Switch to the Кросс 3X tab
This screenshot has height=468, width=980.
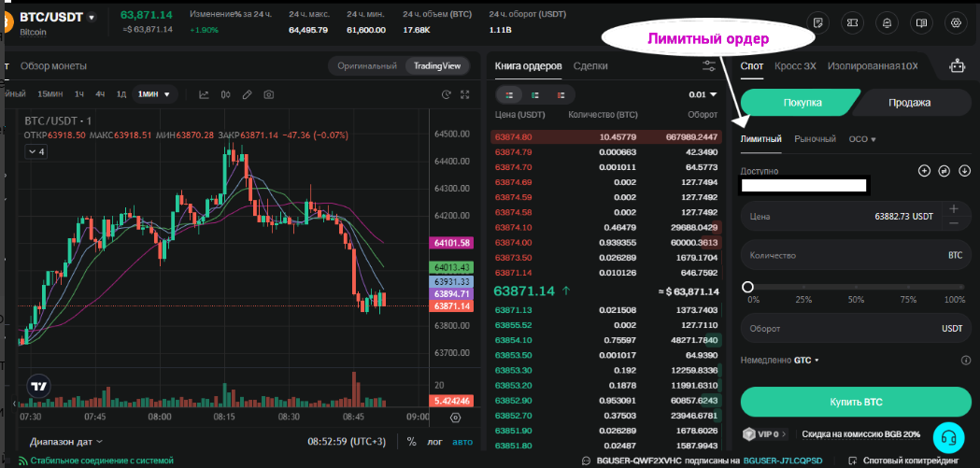[795, 65]
